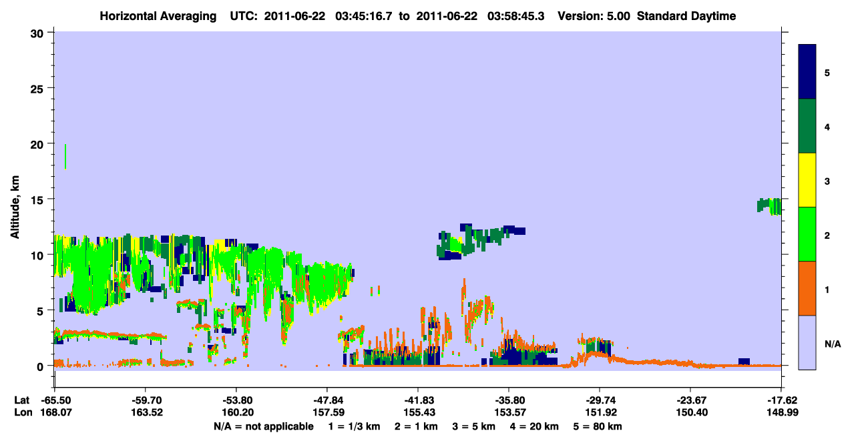
Task: Pick the bright green colorbar segment for 2
Action: click(807, 234)
